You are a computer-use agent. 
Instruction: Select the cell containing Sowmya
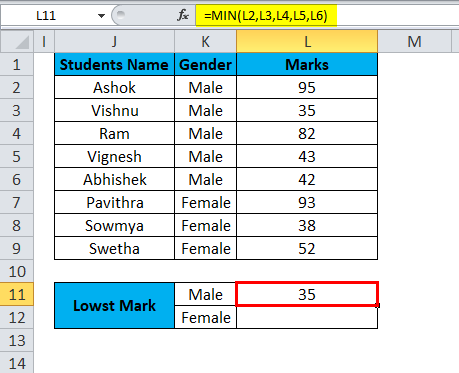(x=114, y=225)
